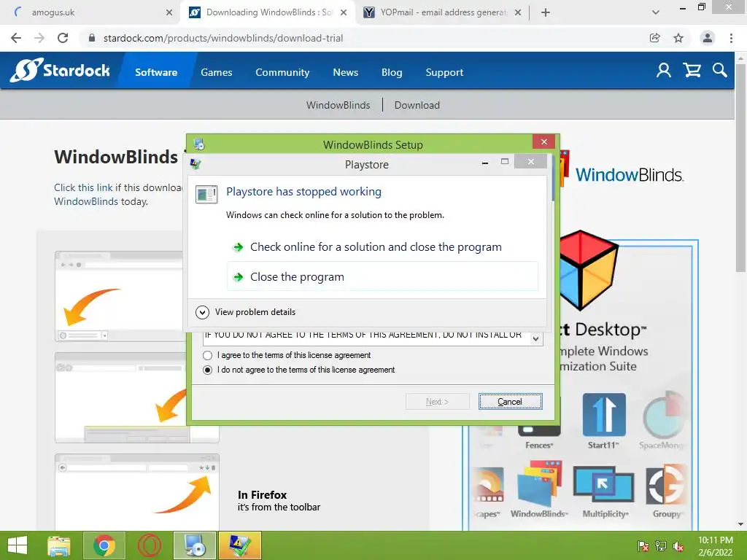Open the Software menu
This screenshot has height=560, width=747.
(x=156, y=72)
